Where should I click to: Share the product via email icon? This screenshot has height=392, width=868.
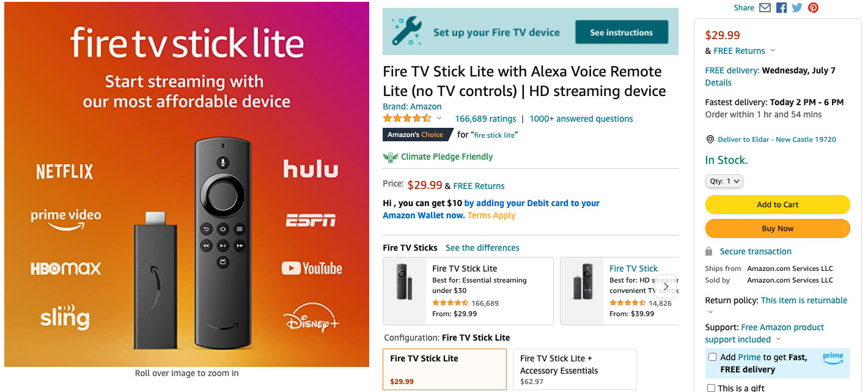point(765,8)
